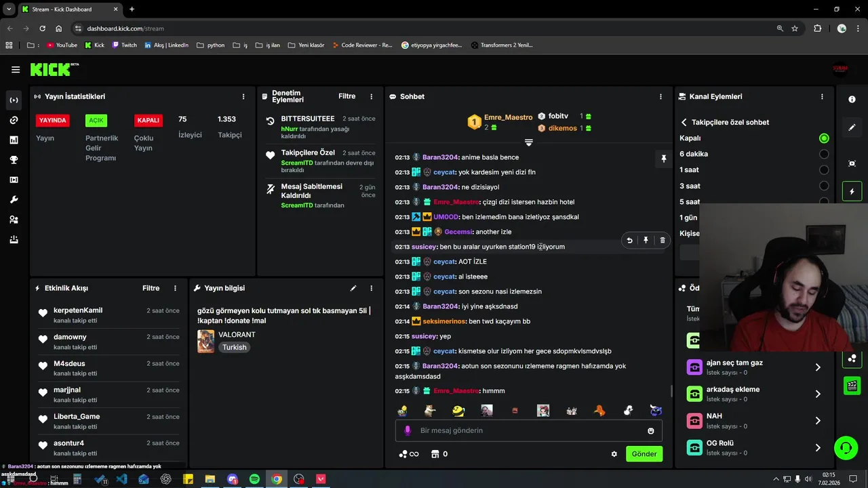Open Yayın İstatistikleri three-dot menu

[243, 97]
